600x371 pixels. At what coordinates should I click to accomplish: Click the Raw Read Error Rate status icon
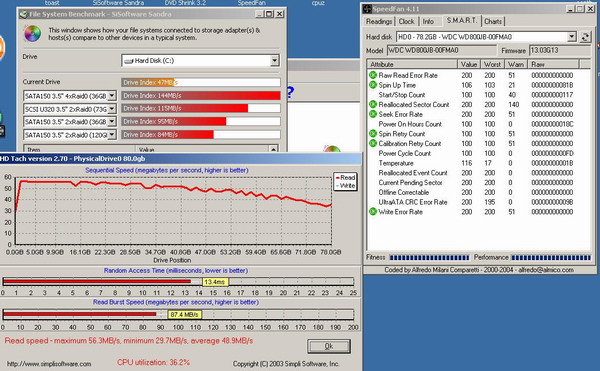[x=373, y=75]
